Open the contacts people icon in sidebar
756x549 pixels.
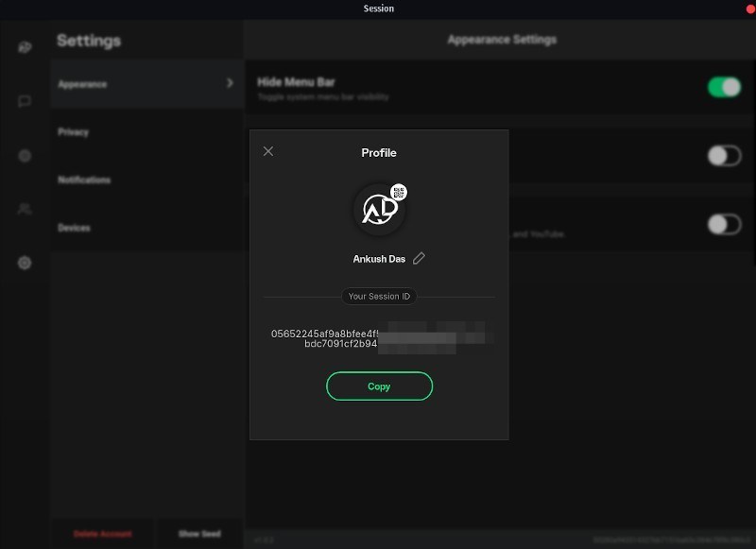(x=25, y=209)
